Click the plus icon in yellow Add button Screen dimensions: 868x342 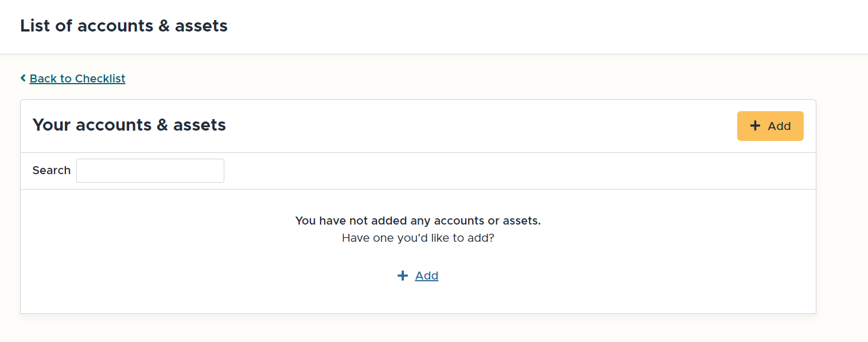(x=755, y=126)
